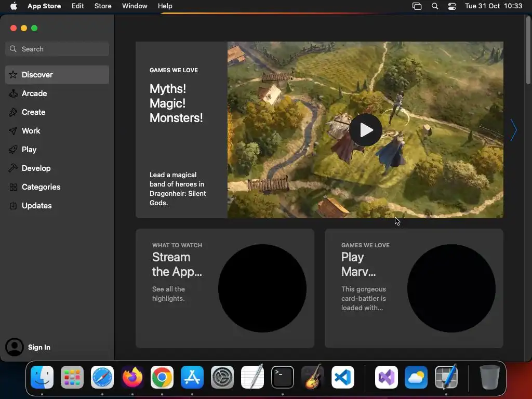Go to Work in sidebar
This screenshot has height=399, width=532.
pyautogui.click(x=57, y=131)
